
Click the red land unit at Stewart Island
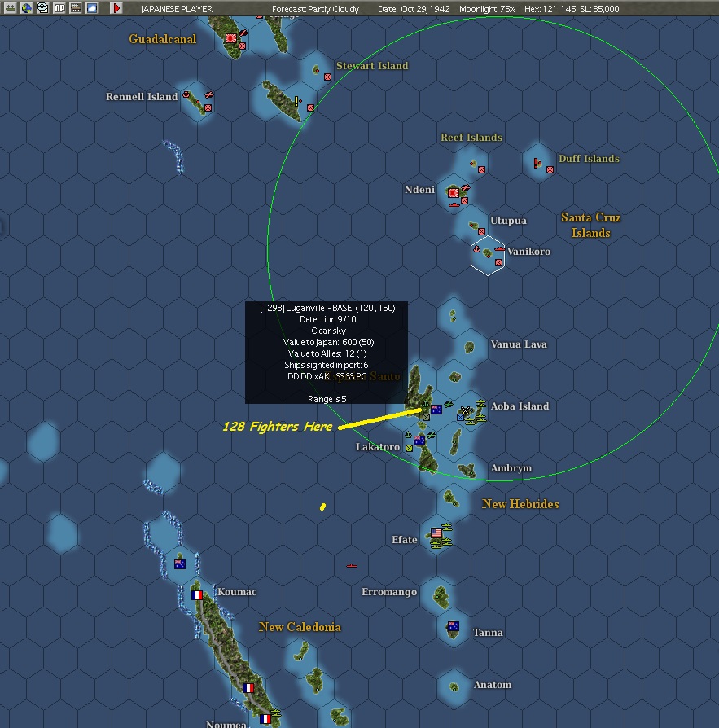tap(327, 77)
